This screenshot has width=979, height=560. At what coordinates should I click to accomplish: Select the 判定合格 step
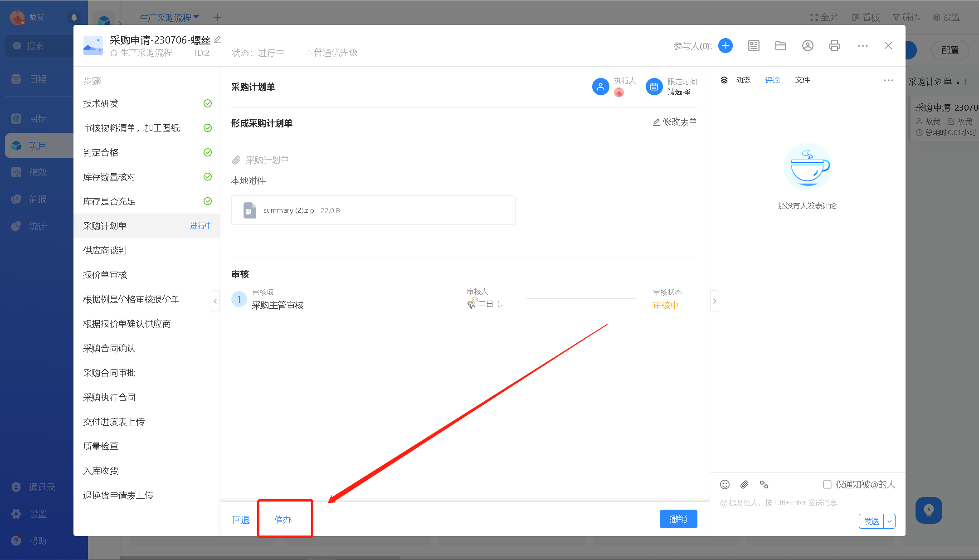[x=146, y=152]
